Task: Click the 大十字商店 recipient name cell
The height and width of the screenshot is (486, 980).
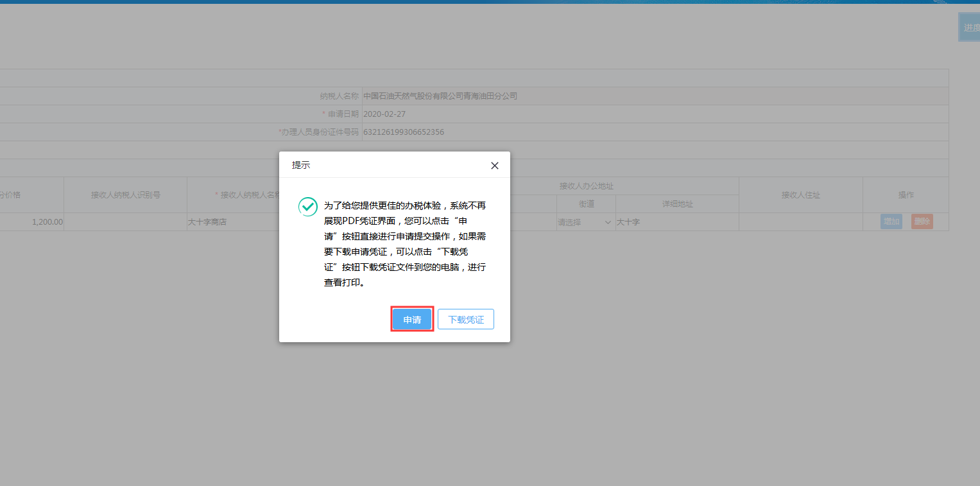Action: (233, 222)
